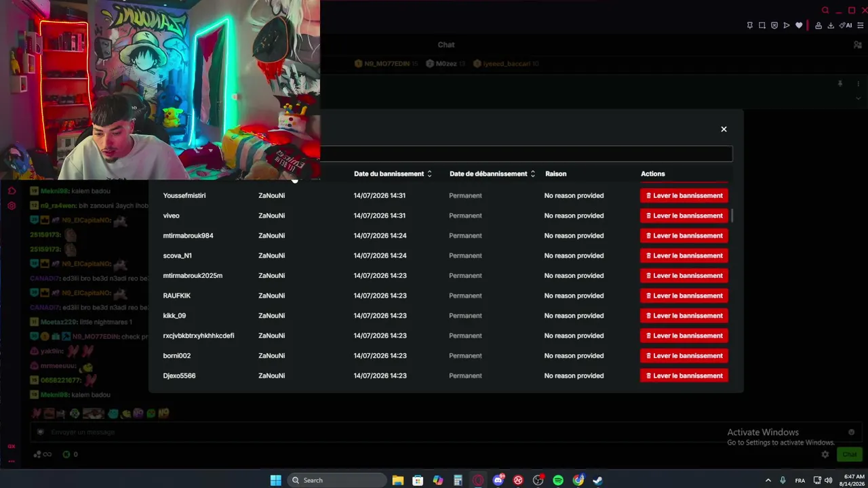Click gifter iyeeed_baccari in leaderboard
This screenshot has height=488, width=868.
click(x=506, y=64)
